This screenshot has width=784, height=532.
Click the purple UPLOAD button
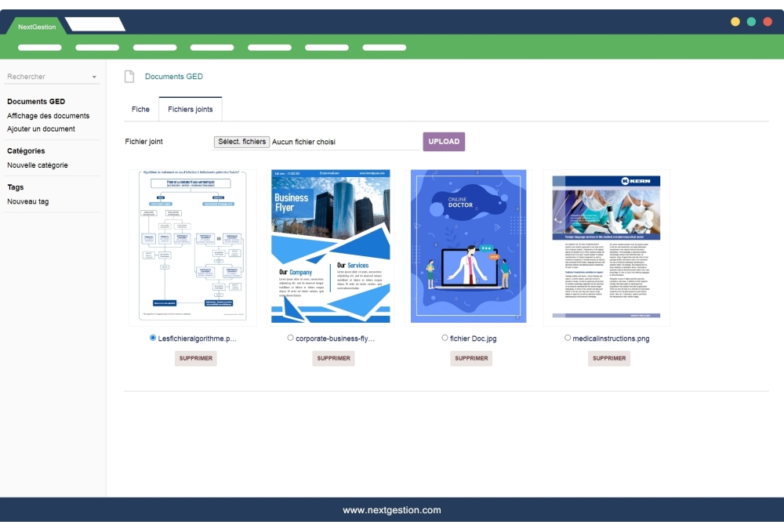444,142
